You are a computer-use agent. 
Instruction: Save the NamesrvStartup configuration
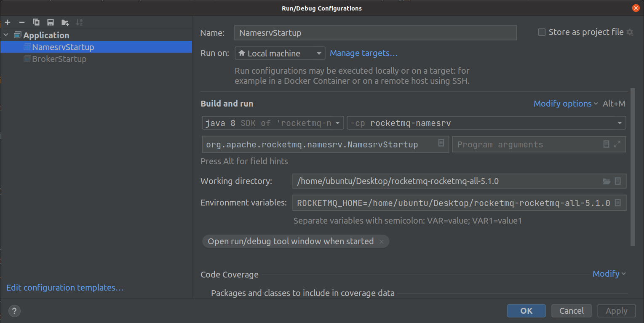tap(51, 22)
